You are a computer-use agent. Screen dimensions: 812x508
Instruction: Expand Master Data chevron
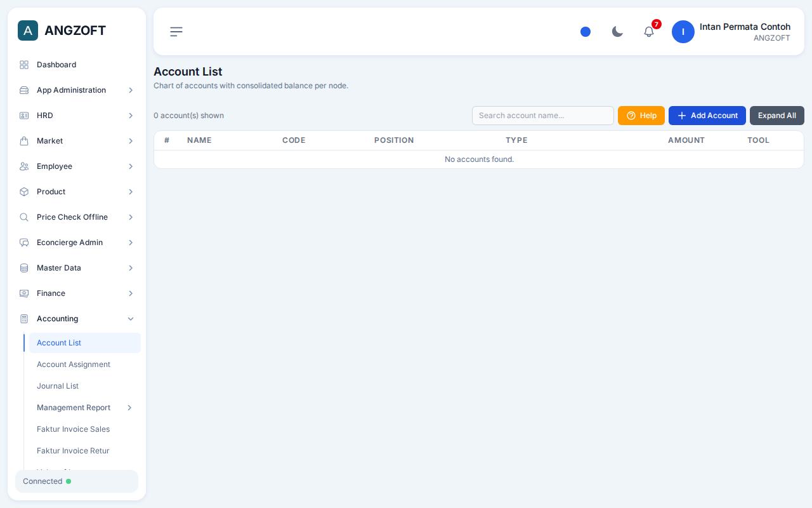coord(131,268)
